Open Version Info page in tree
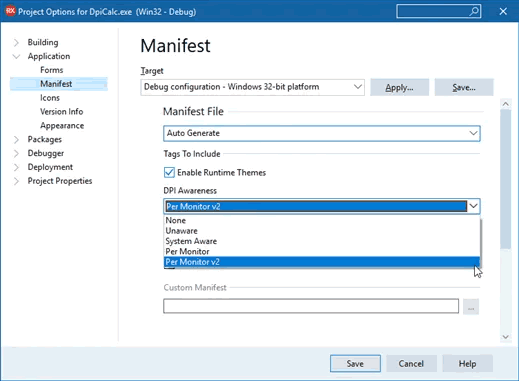The image size is (519, 381). click(x=61, y=112)
